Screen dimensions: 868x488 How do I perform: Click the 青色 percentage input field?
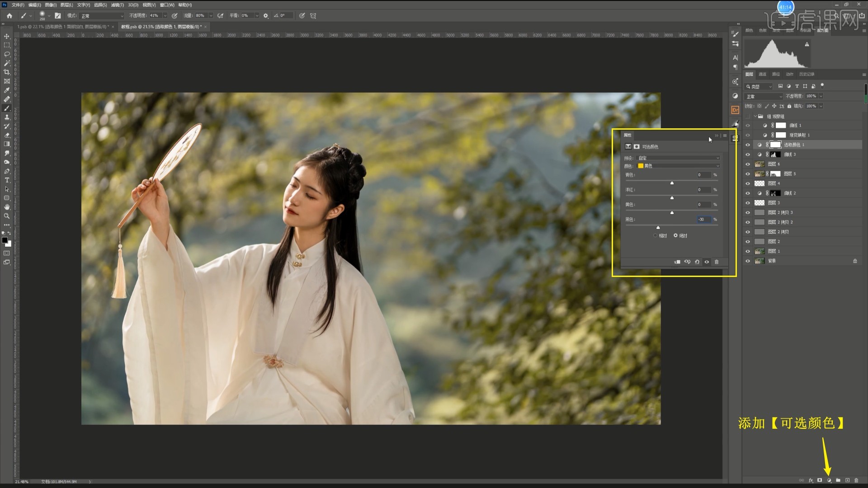click(x=703, y=175)
